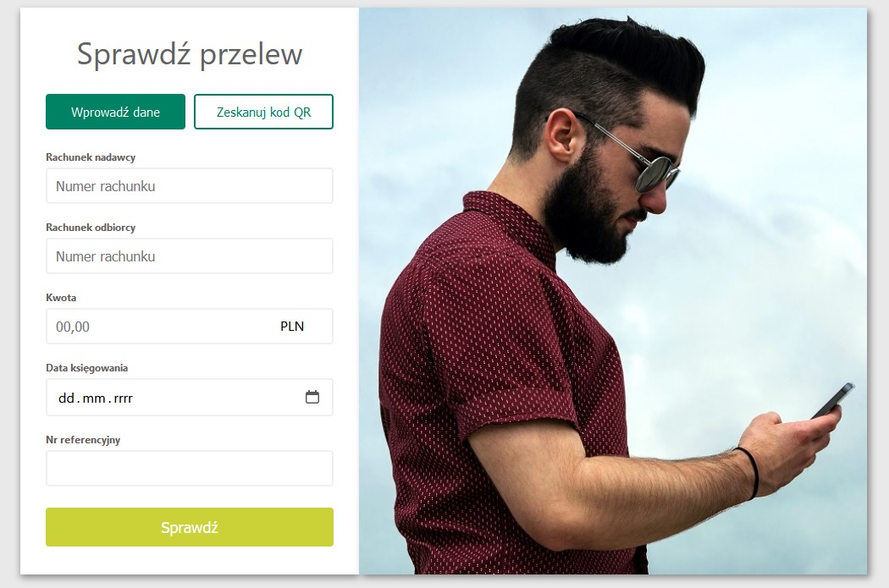Select the Kwota amount field
This screenshot has width=889, height=588.
click(190, 327)
